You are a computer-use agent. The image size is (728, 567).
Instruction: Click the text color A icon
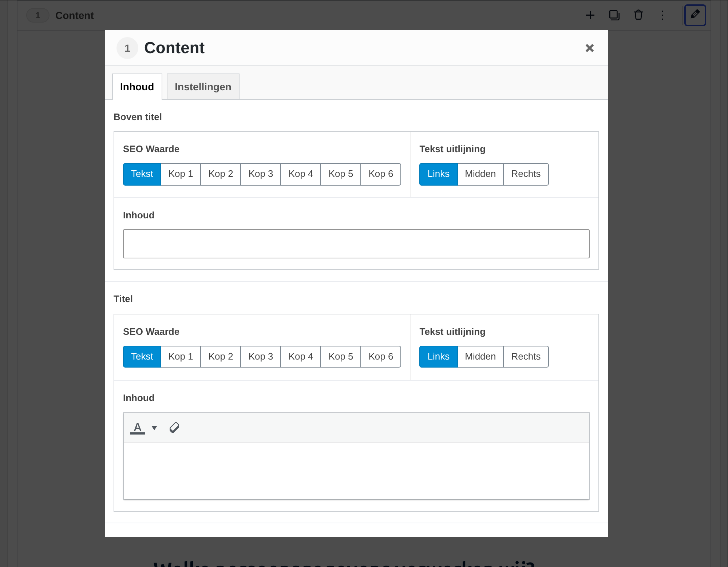pos(138,428)
